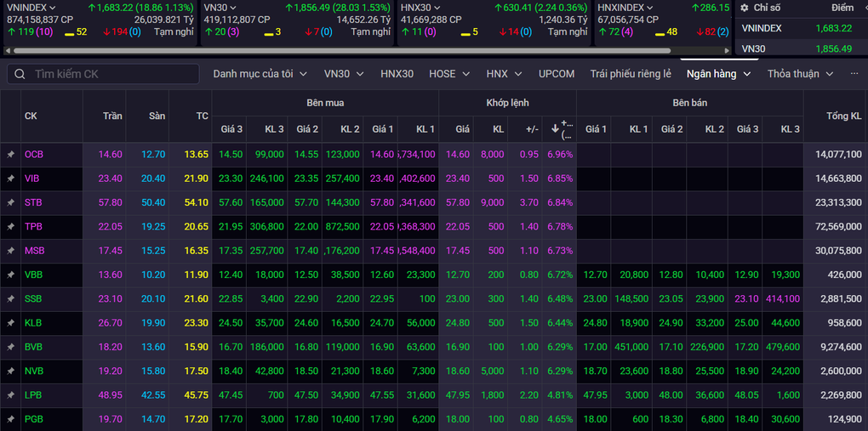Pin the BVB stock row

(10, 347)
